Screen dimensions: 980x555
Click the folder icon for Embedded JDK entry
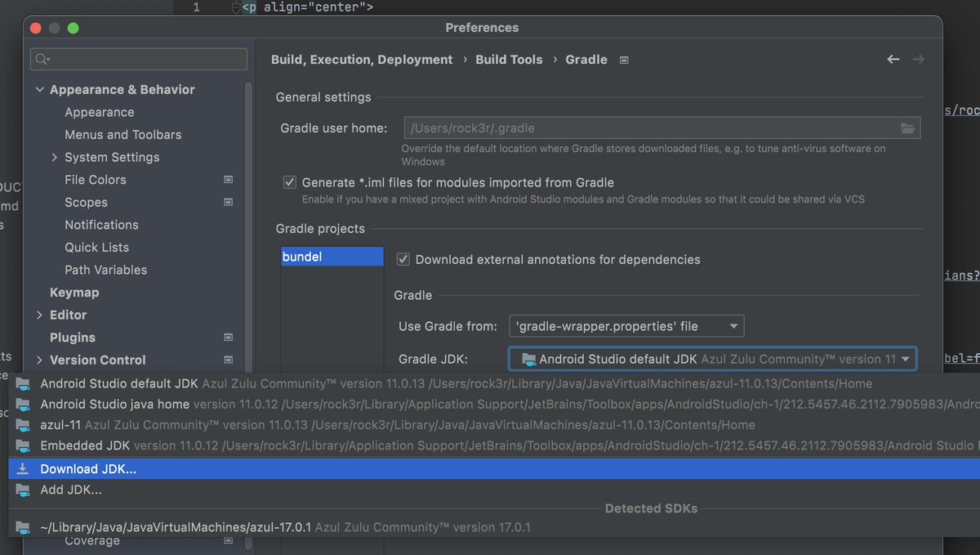point(23,446)
